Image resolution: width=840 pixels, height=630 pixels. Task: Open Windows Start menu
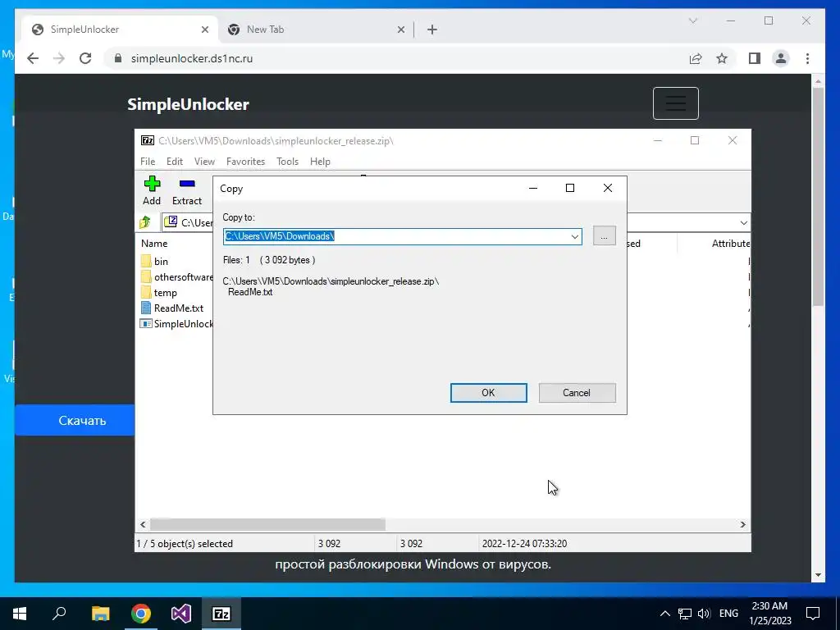tap(20, 614)
